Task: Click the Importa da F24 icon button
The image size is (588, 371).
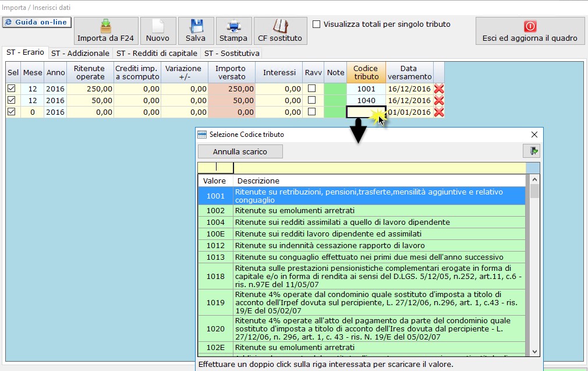Action: click(x=105, y=31)
